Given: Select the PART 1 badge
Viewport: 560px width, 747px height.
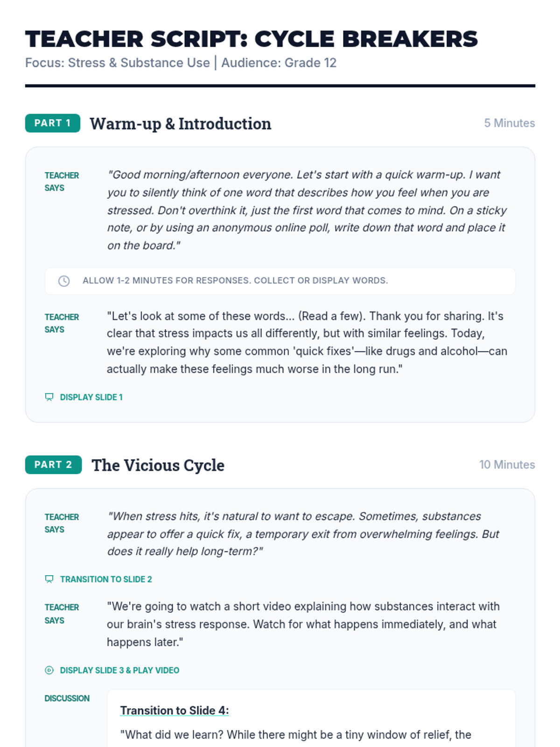Looking at the screenshot, I should point(53,123).
